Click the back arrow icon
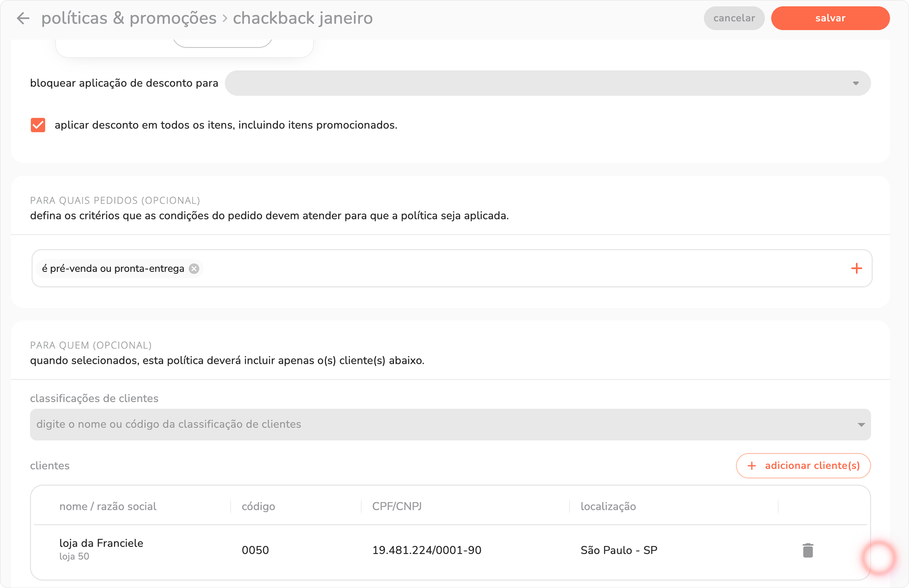This screenshot has width=909, height=588. [23, 18]
